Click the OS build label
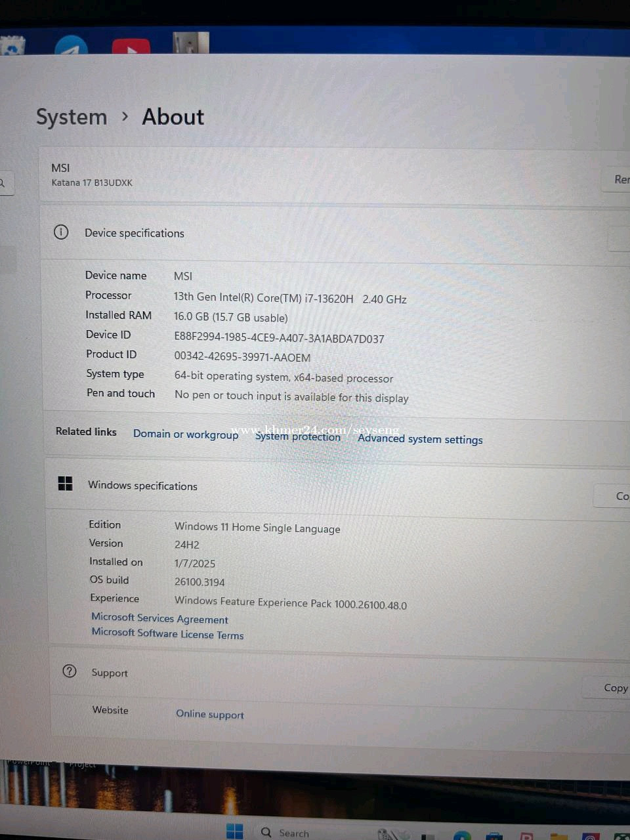This screenshot has height=840, width=630. [x=109, y=579]
